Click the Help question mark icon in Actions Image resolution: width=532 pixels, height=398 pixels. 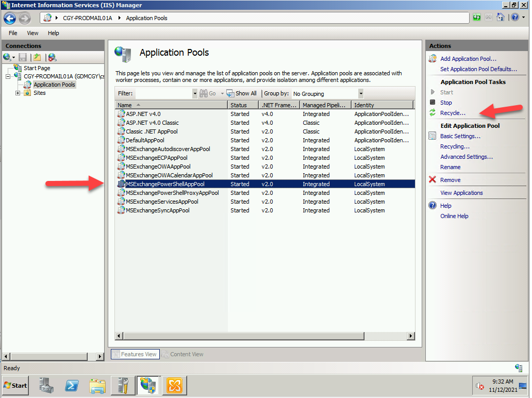[x=433, y=205]
